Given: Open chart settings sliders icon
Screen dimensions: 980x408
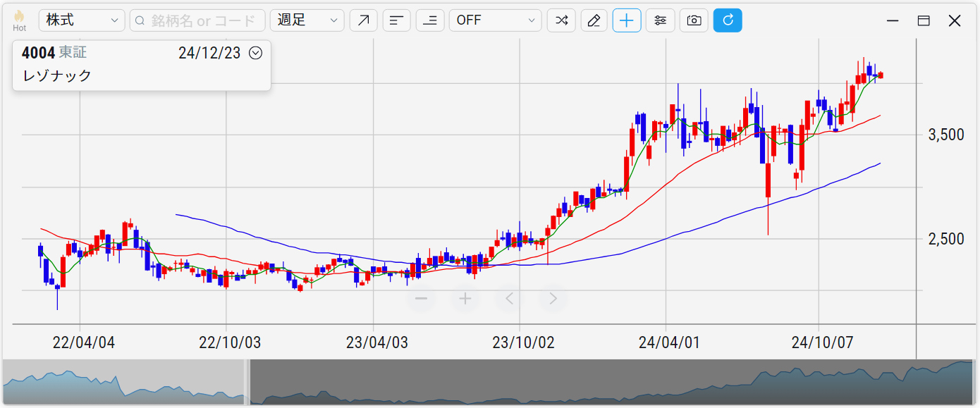Looking at the screenshot, I should (x=660, y=20).
